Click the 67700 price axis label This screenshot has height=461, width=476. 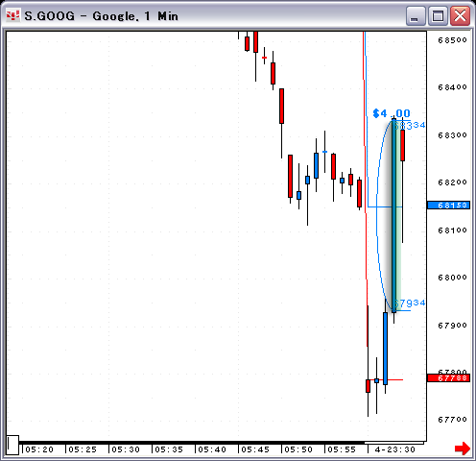point(452,420)
